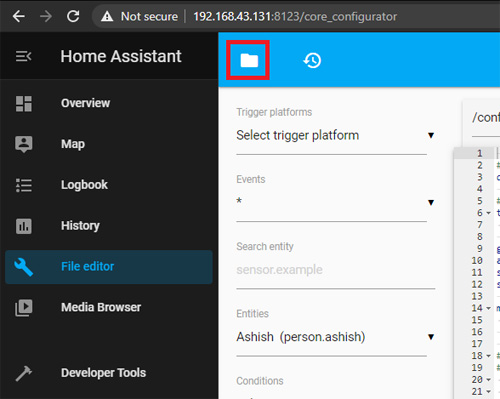Open the folder browse filesystem icon
This screenshot has height=399, width=500.
pos(249,60)
